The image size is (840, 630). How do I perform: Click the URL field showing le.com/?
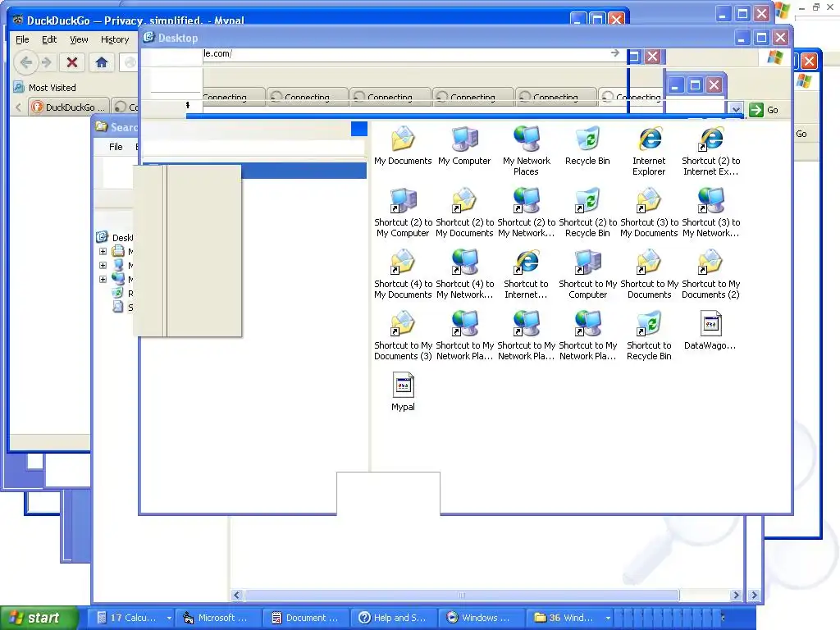pyautogui.click(x=404, y=53)
